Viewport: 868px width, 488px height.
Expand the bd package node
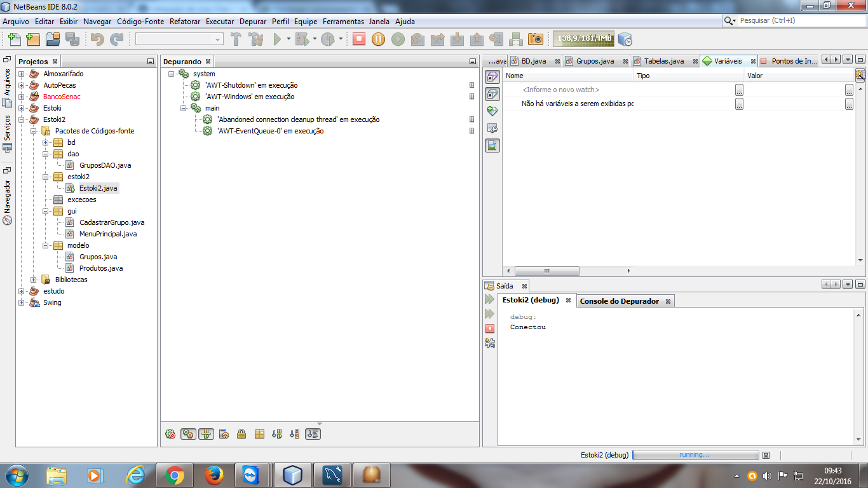point(46,142)
